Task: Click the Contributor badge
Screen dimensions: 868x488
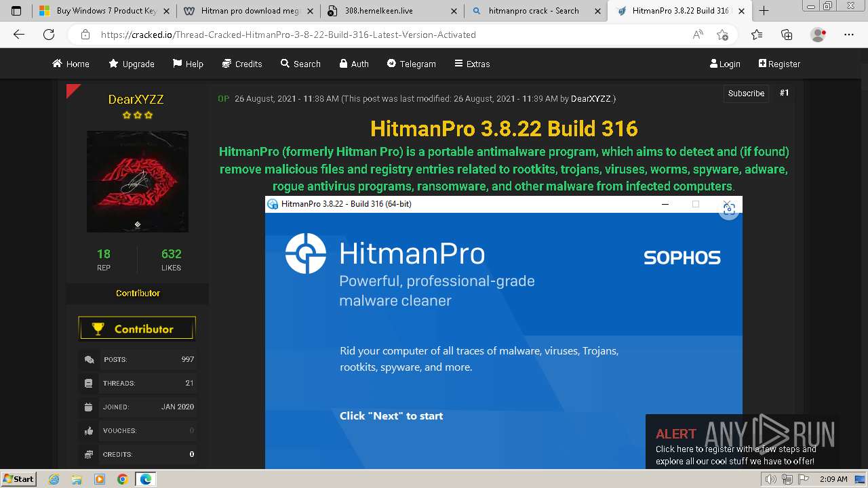Action: point(137,329)
